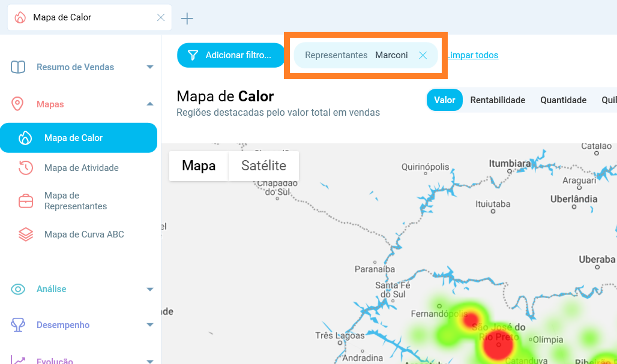The image size is (617, 364).
Task: Click the layers icon for Mapa de Curva ABC
Action: (x=26, y=234)
